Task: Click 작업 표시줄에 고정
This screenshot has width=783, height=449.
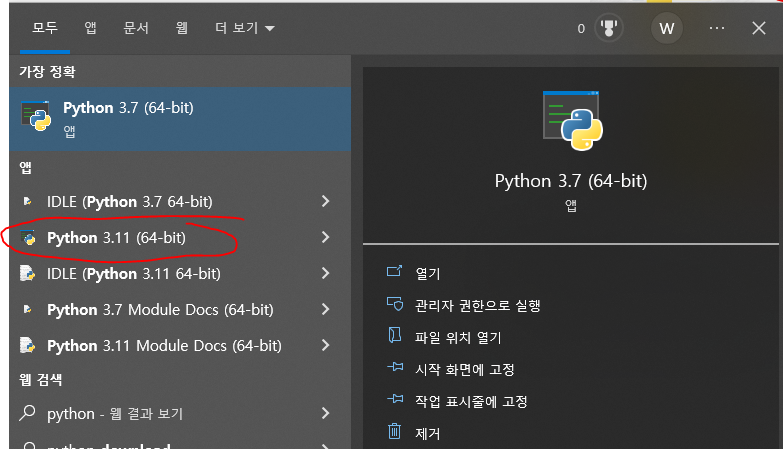Action: (471, 402)
